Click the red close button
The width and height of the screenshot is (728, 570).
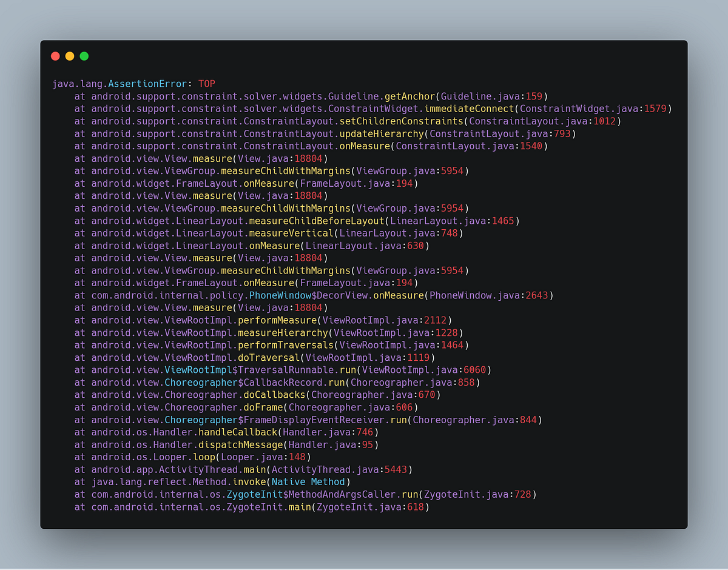coord(55,56)
